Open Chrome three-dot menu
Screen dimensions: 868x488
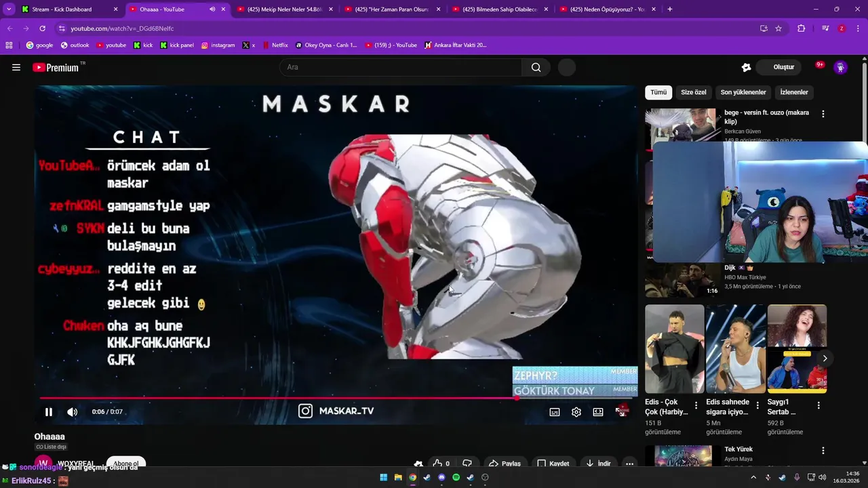click(858, 28)
